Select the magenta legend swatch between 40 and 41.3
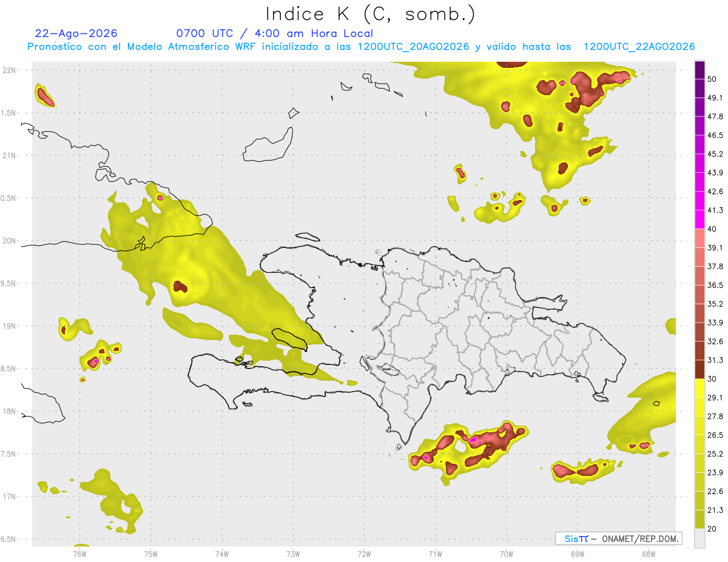728x562 pixels. [x=699, y=219]
